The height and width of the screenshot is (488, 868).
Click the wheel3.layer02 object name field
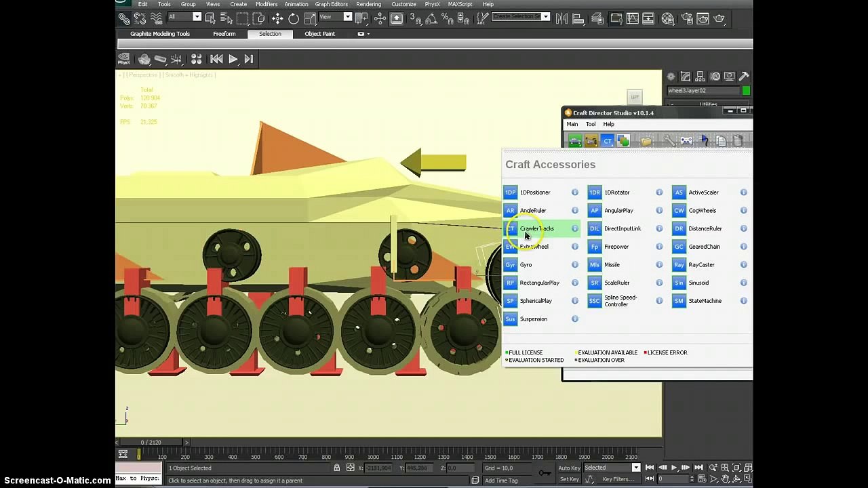click(703, 91)
